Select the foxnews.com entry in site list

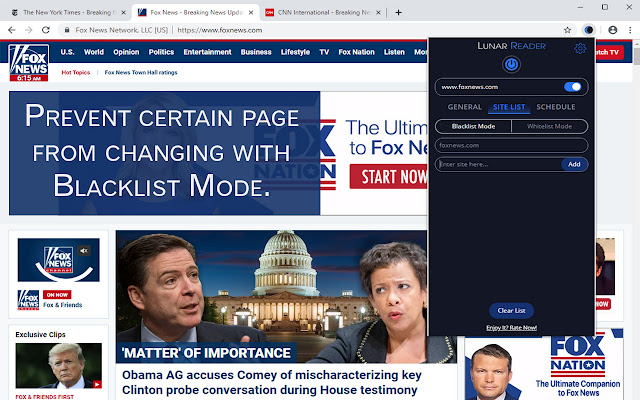(511, 145)
